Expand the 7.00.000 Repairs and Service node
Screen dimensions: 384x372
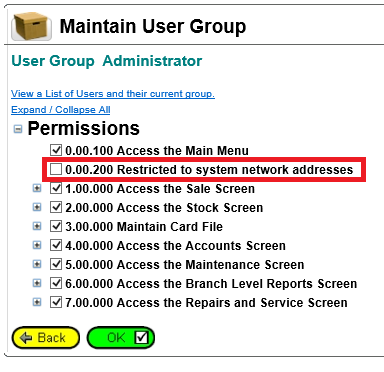[x=37, y=302]
